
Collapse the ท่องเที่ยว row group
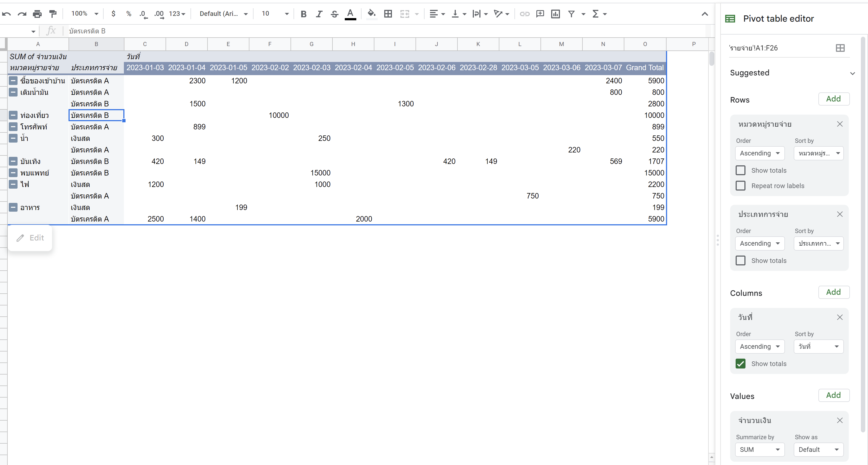pyautogui.click(x=13, y=115)
